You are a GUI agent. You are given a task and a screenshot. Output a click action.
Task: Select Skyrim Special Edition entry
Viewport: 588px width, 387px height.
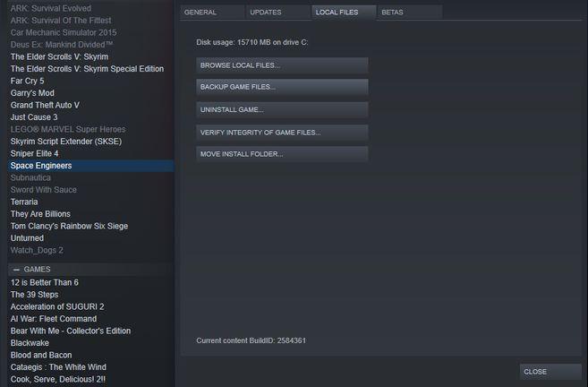coord(87,69)
